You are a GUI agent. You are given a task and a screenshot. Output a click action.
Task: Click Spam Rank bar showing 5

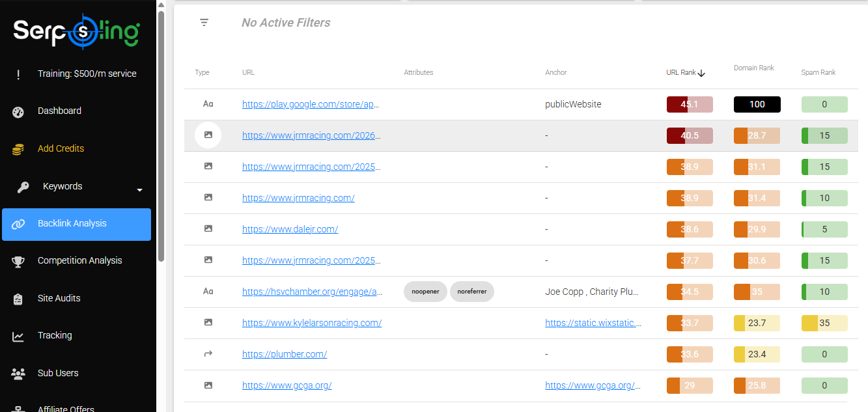pyautogui.click(x=824, y=229)
